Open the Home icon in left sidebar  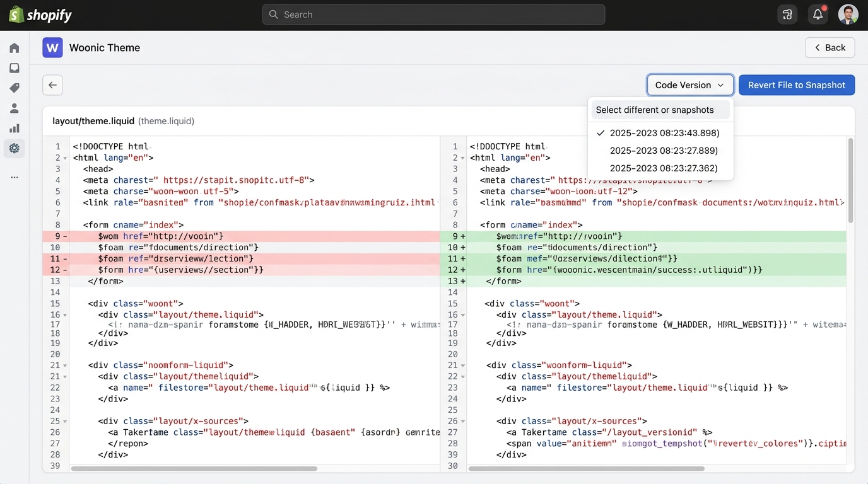coord(14,48)
